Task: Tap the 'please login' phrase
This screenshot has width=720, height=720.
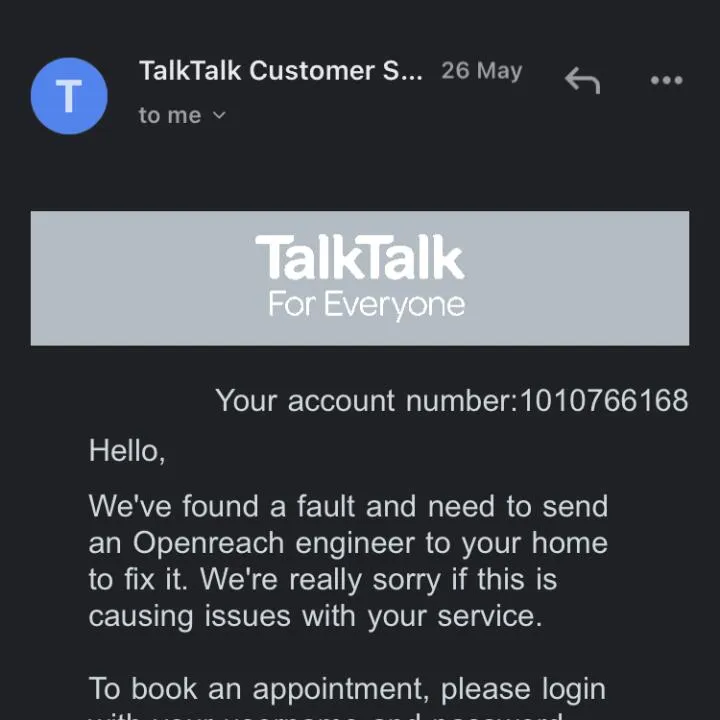Action: coord(523,689)
